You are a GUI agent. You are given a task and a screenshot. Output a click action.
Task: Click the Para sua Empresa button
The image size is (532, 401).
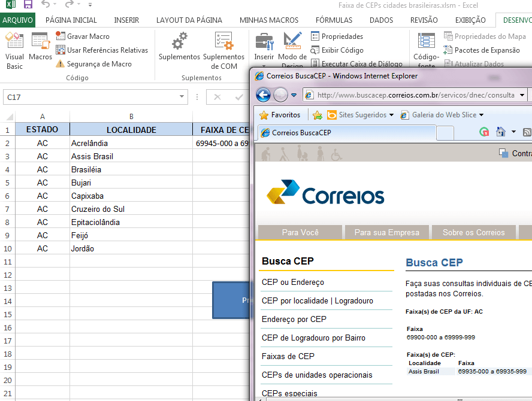click(x=386, y=232)
